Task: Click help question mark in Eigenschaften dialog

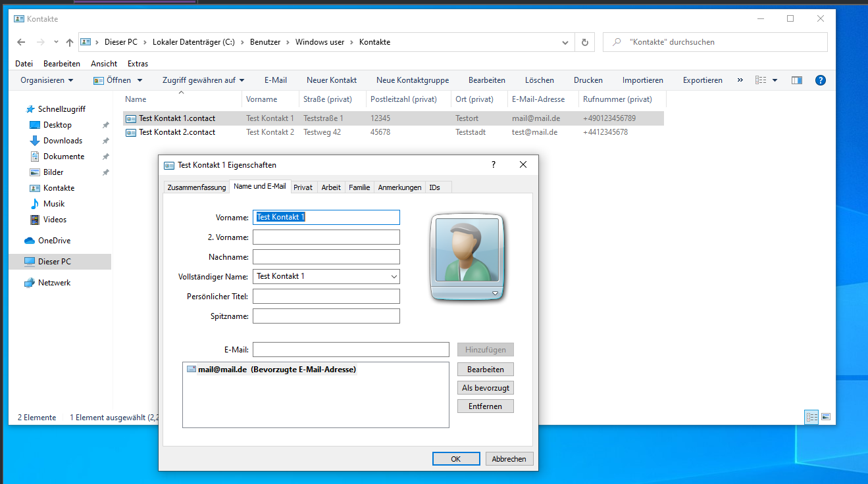Action: click(x=494, y=165)
